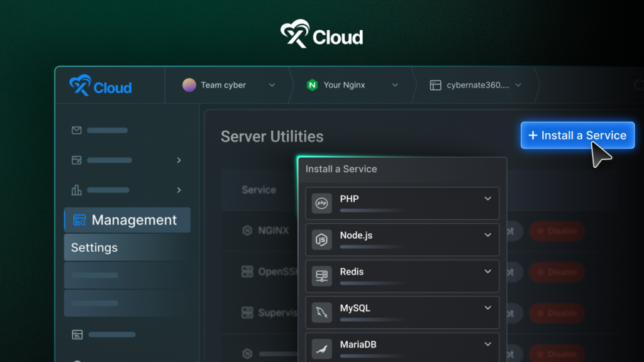The image size is (644, 362).
Task: Click the MySQL dolphin icon
Action: coord(321,312)
